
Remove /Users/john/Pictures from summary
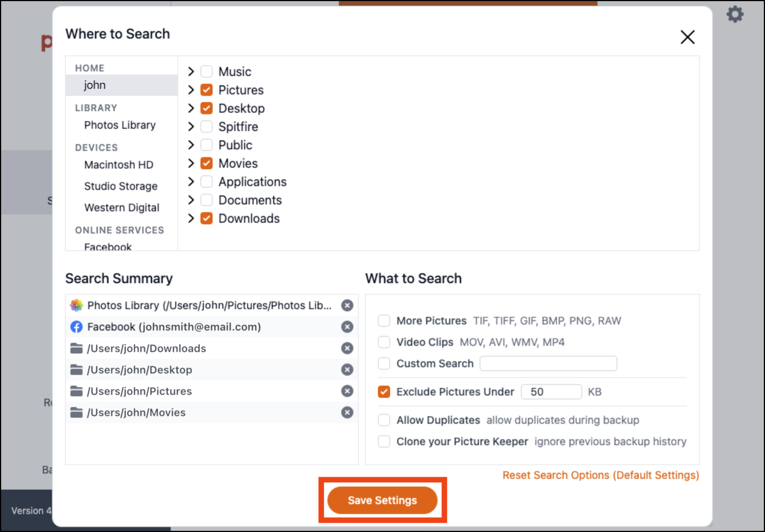[347, 391]
